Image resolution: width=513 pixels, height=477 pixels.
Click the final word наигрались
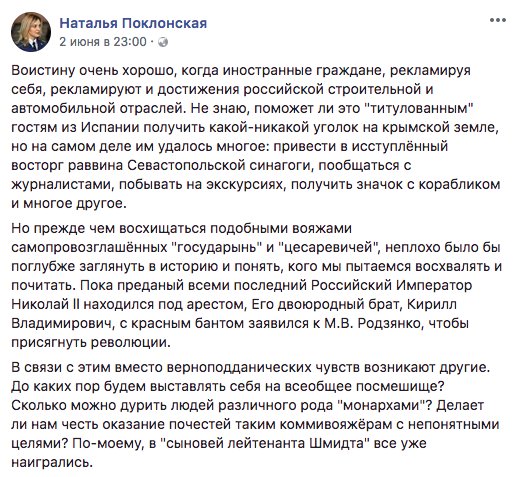point(51,463)
